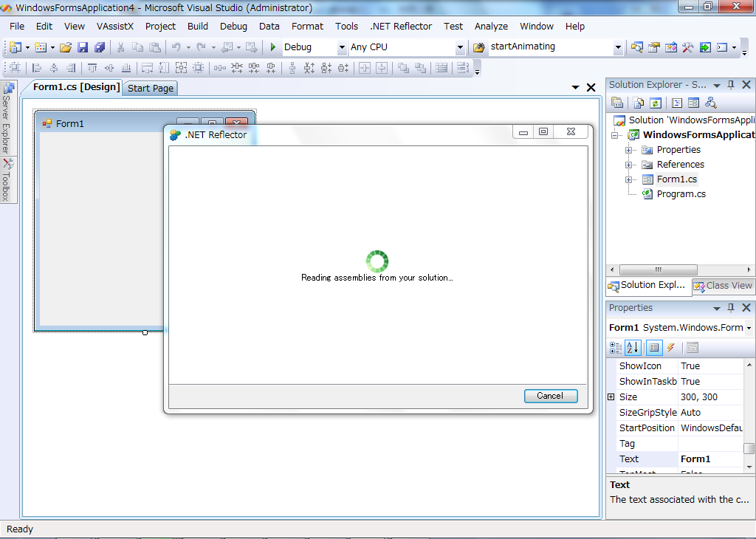
Task: Cancel the .NET Reflector loading dialog
Action: 551,396
